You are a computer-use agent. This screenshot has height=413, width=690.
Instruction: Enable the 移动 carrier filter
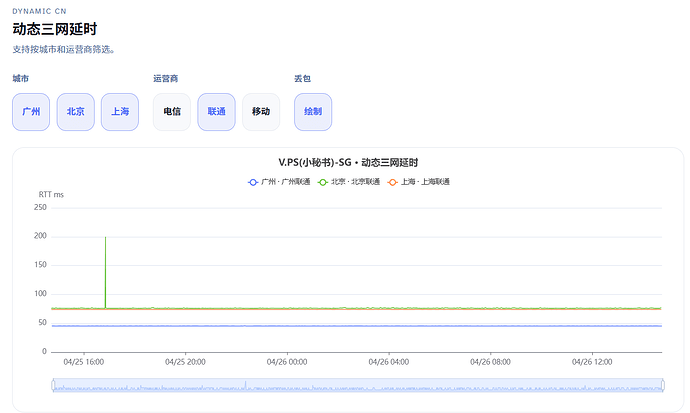[261, 112]
